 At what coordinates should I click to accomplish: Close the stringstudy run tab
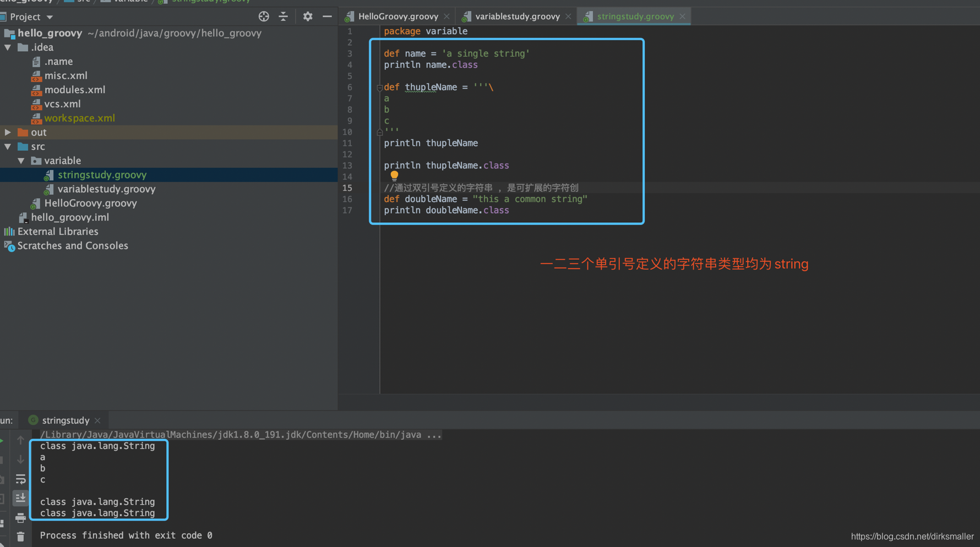(x=97, y=420)
